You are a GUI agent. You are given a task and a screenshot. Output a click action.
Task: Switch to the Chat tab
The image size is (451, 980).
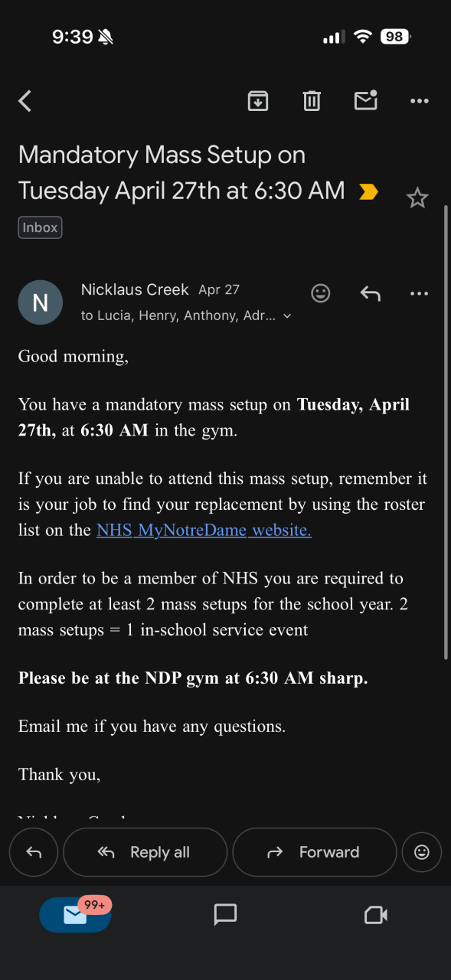click(x=225, y=914)
